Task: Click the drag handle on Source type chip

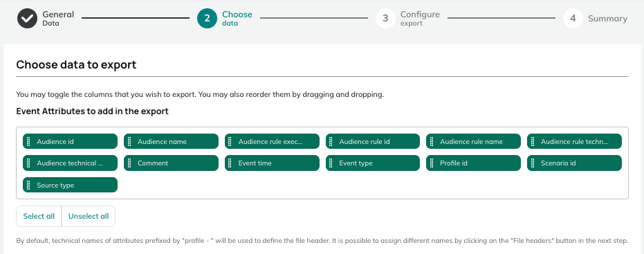Action: click(28, 185)
